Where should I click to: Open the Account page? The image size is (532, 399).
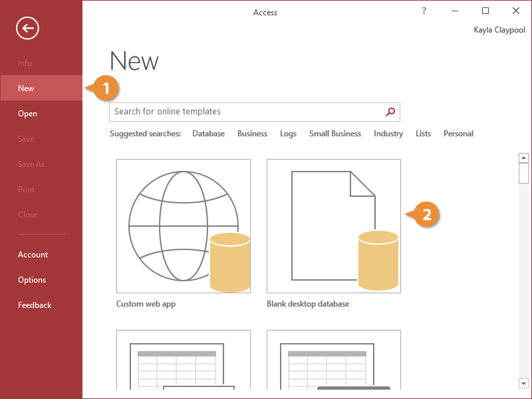33,255
